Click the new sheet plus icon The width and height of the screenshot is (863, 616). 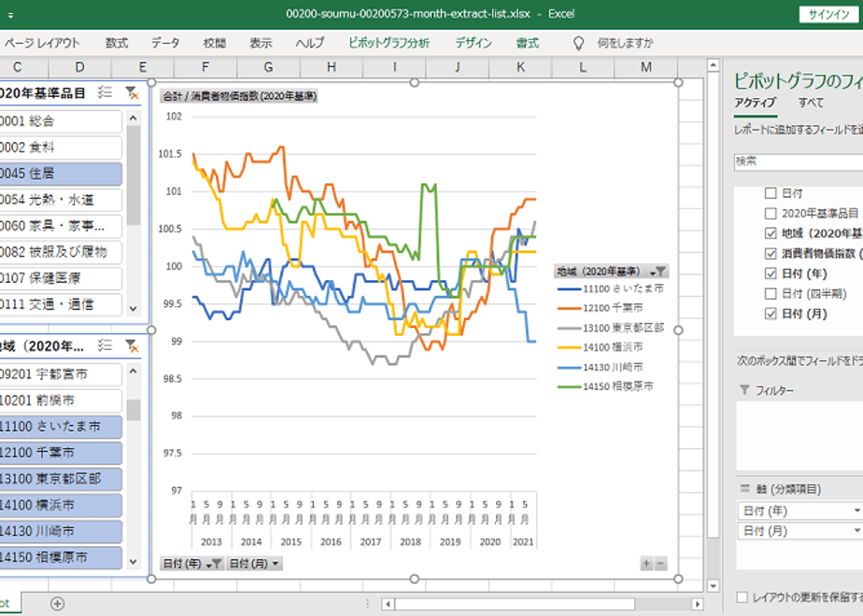(x=57, y=603)
